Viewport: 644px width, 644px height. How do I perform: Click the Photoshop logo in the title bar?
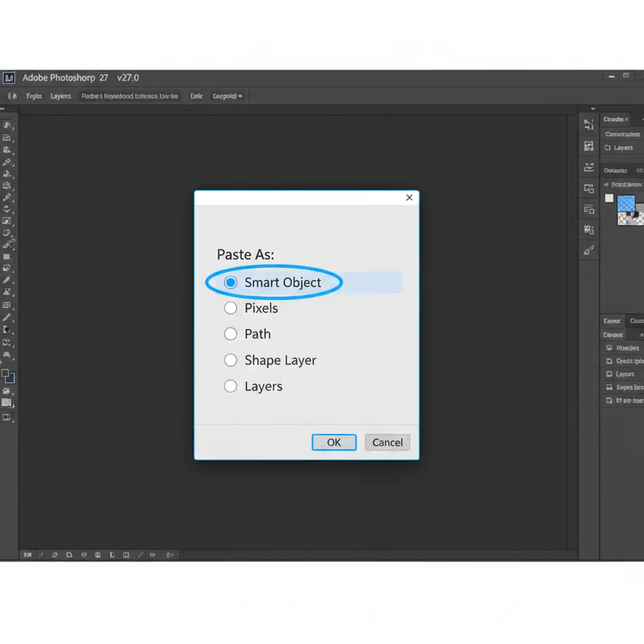coord(8,78)
